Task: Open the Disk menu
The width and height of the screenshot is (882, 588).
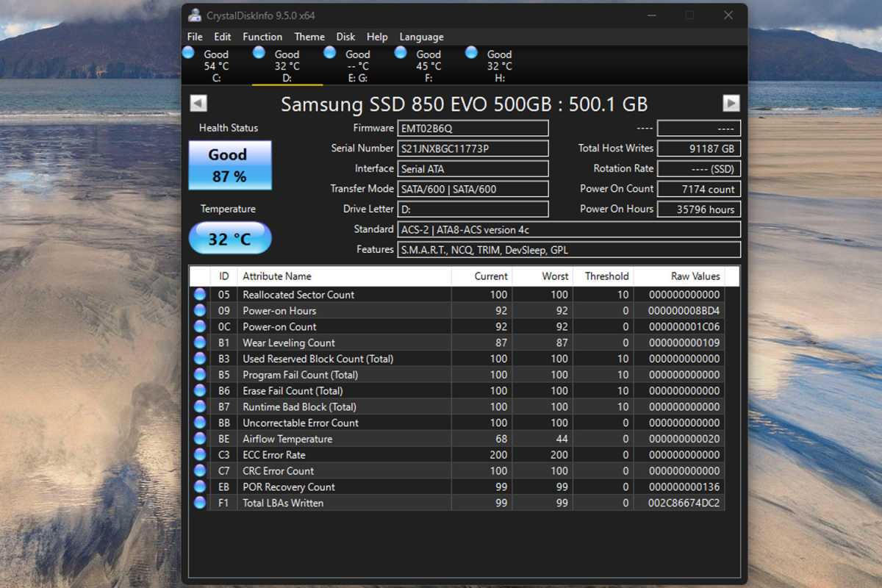Action: 345,37
